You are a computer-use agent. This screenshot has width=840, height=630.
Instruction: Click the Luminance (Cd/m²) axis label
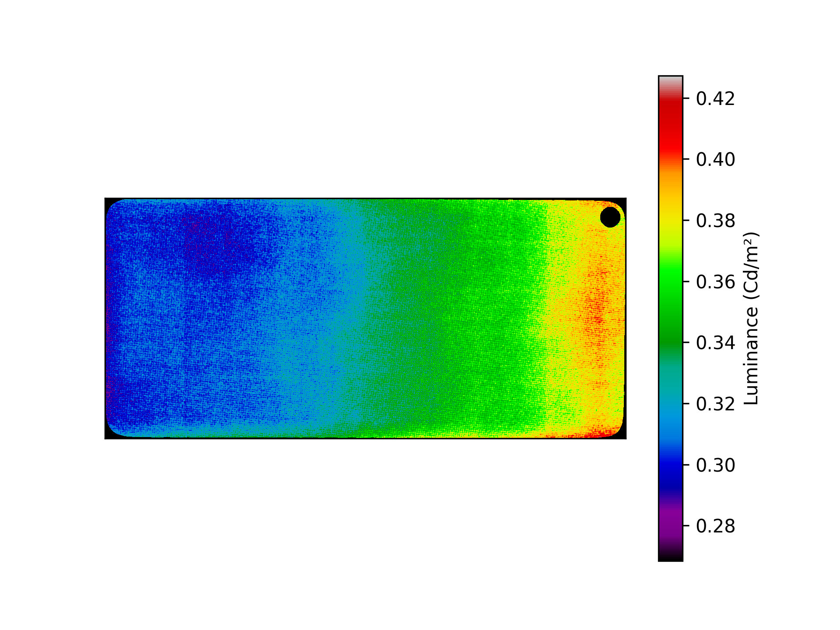[x=751, y=318]
